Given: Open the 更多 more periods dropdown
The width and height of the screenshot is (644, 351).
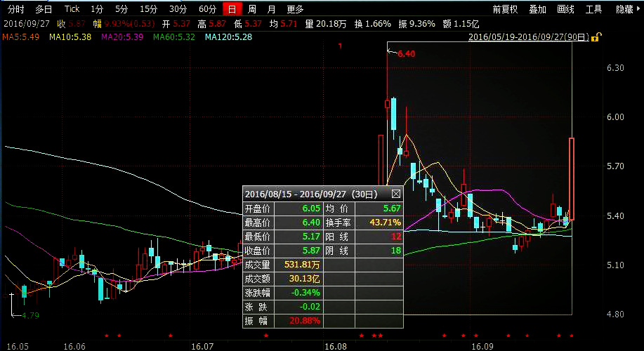Looking at the screenshot, I should [296, 9].
